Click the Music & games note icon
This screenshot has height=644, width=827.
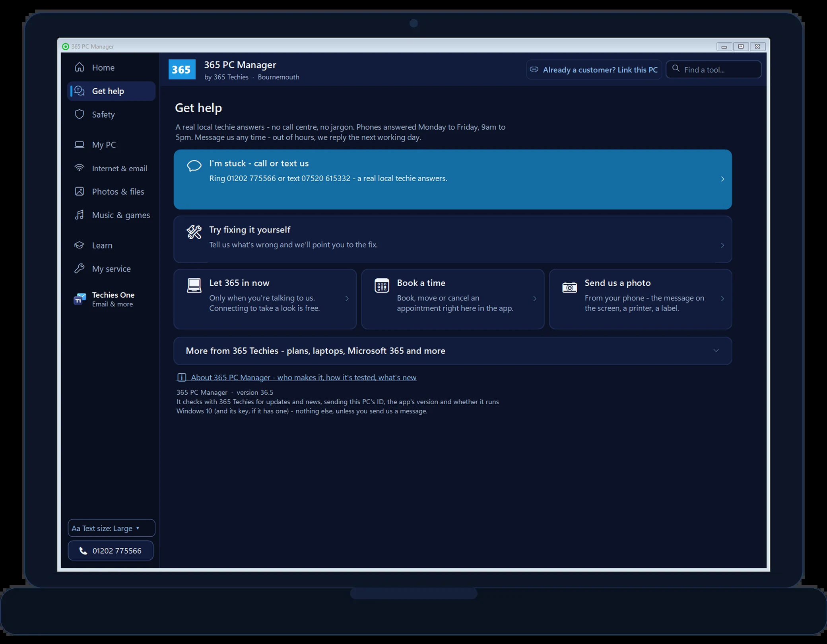(x=80, y=215)
